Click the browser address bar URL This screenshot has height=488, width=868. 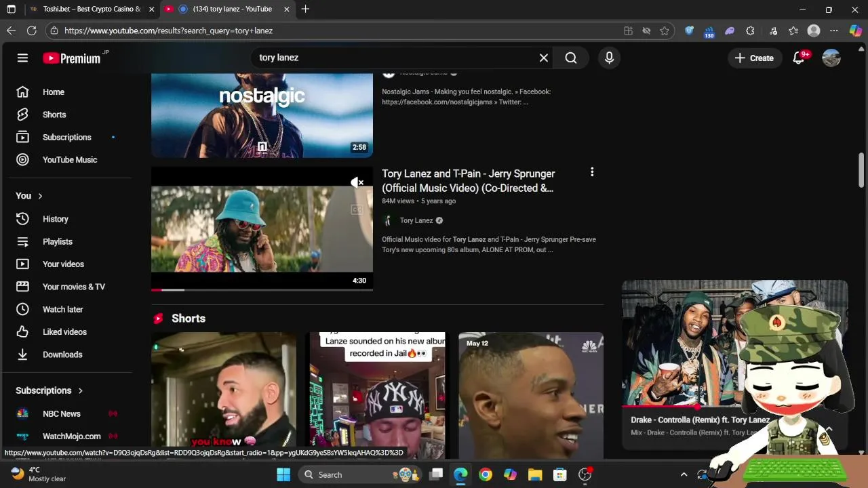coord(168,30)
